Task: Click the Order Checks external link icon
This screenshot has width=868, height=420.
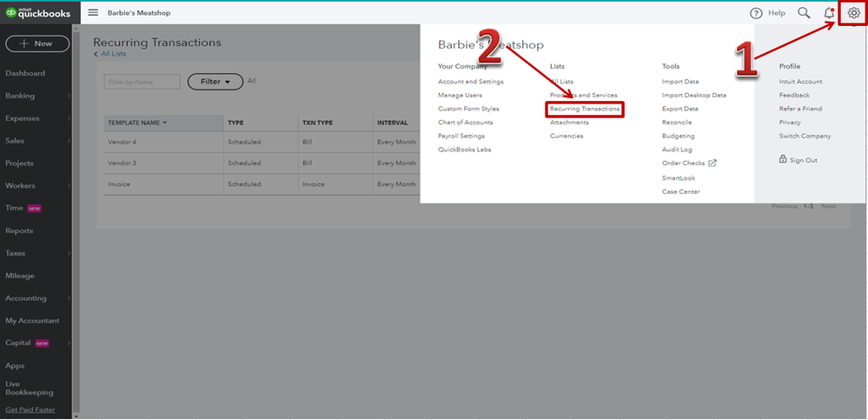Action: click(x=713, y=163)
